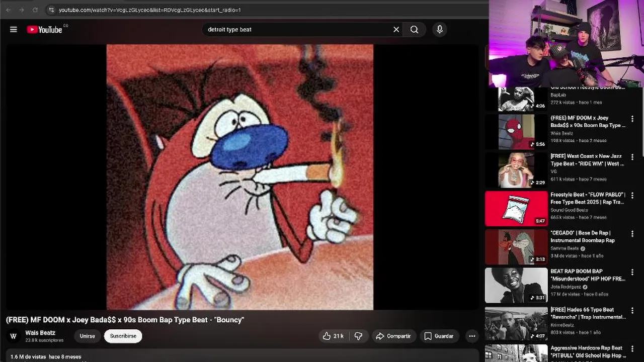
Task: Click the 'Sound Good Beats' channel name
Action: pos(569,210)
